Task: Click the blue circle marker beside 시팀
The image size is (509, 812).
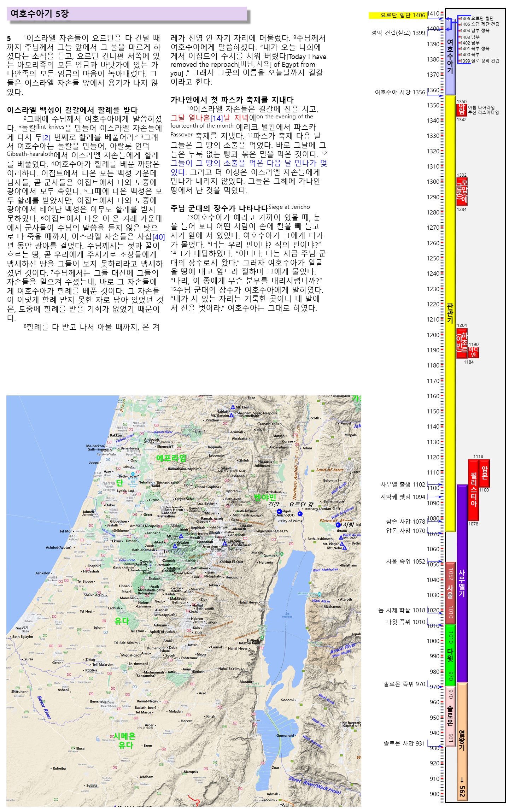Action: (x=338, y=525)
